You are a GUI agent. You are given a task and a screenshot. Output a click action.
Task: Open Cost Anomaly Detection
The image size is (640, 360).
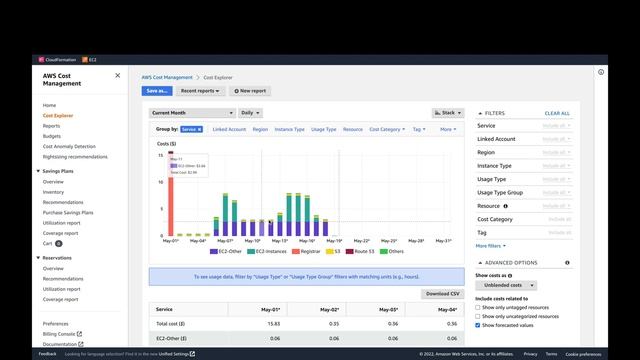69,147
